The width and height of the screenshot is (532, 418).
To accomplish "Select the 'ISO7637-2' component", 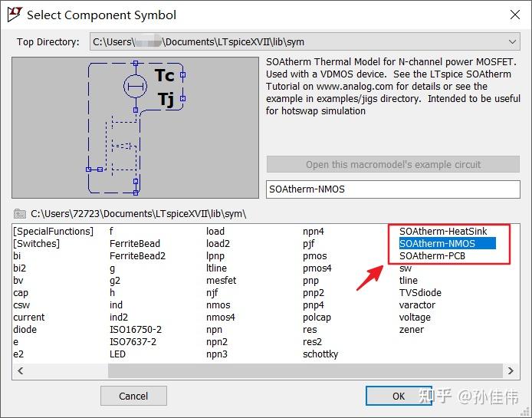I will (133, 341).
